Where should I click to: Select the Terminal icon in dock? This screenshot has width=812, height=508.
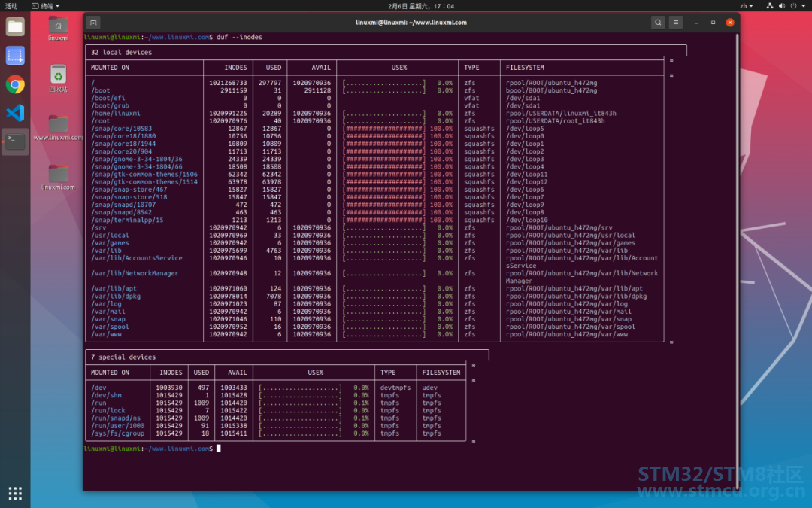click(x=15, y=141)
